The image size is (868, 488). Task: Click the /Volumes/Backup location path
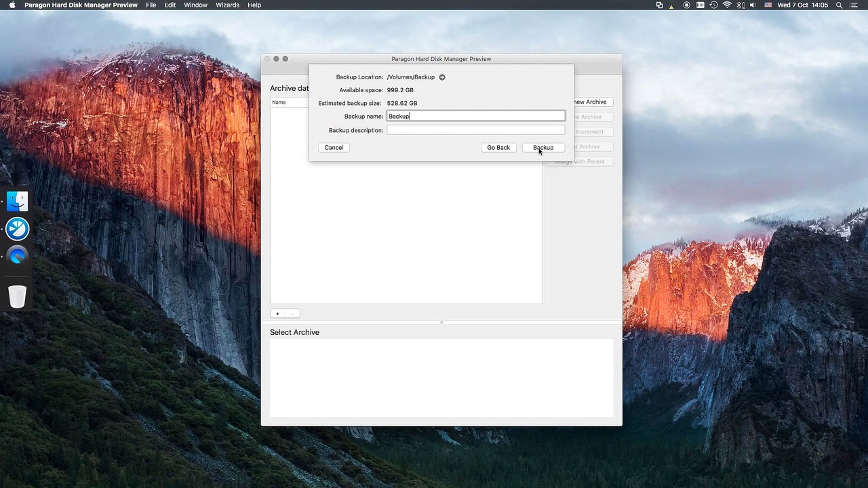point(411,77)
